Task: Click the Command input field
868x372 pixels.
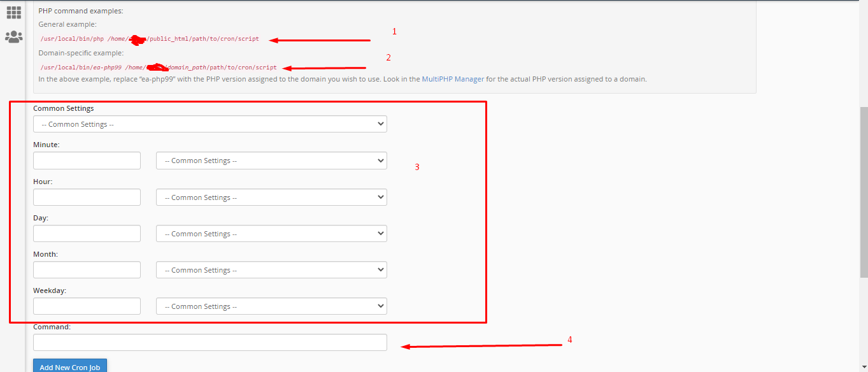Action: click(x=210, y=342)
